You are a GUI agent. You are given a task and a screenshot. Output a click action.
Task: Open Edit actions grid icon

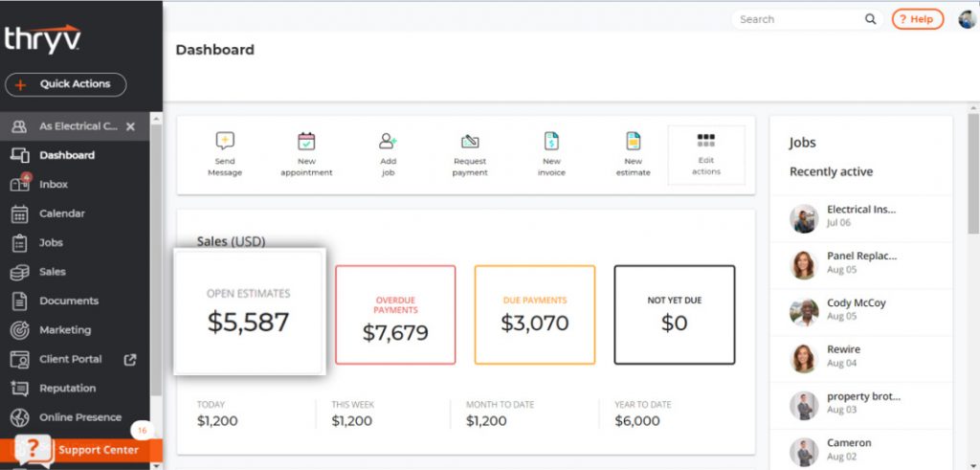pyautogui.click(x=706, y=141)
